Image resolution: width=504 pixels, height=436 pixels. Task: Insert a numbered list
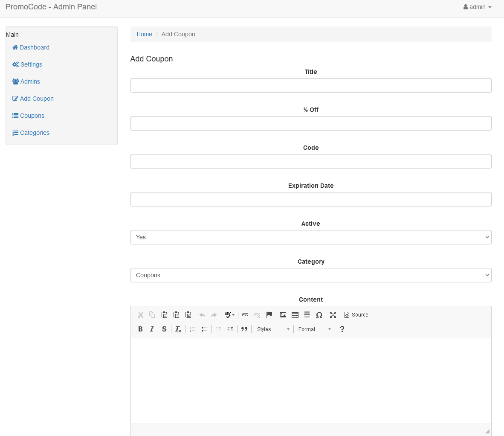click(192, 329)
